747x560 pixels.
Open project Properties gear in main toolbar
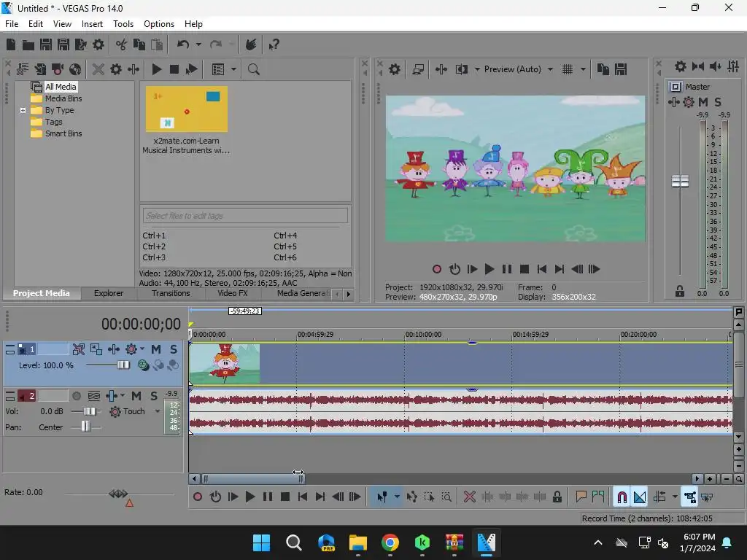pyautogui.click(x=98, y=44)
